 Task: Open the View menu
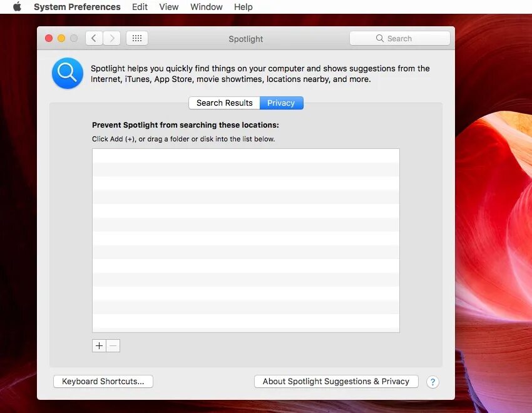pyautogui.click(x=168, y=7)
